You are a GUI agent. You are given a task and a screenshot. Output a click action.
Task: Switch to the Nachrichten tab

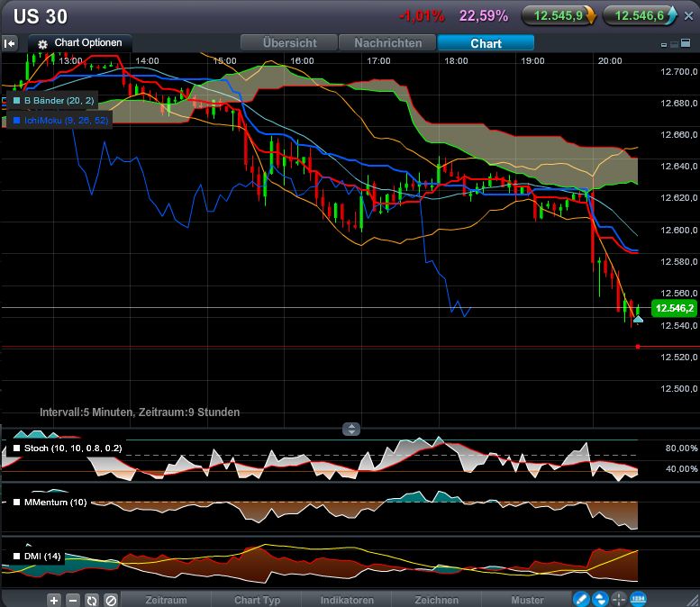(x=387, y=43)
